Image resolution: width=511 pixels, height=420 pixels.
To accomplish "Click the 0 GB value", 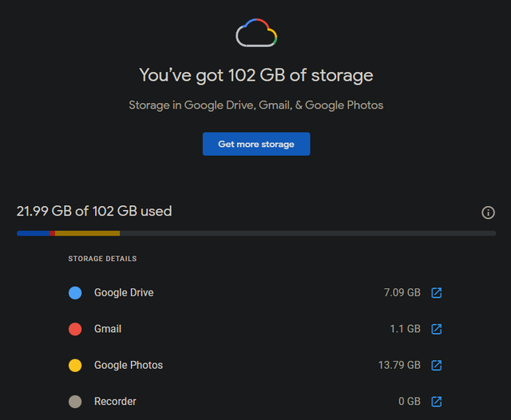I will 410,402.
